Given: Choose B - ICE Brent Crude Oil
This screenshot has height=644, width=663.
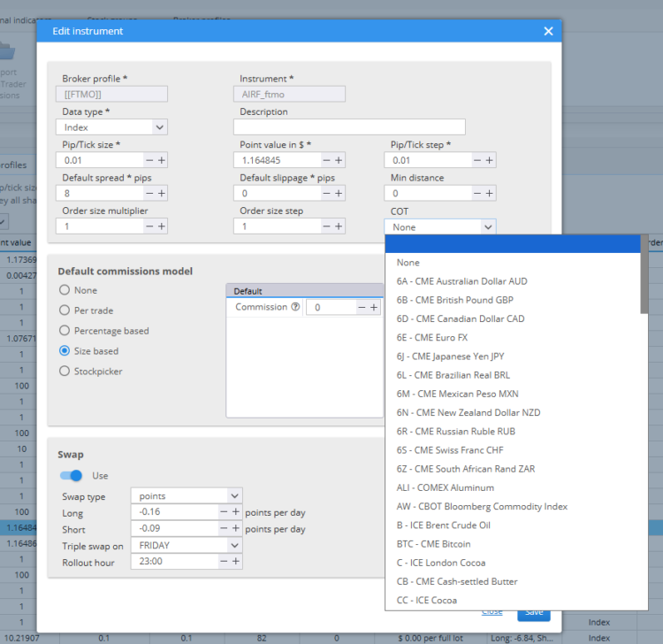Looking at the screenshot, I should [513, 525].
